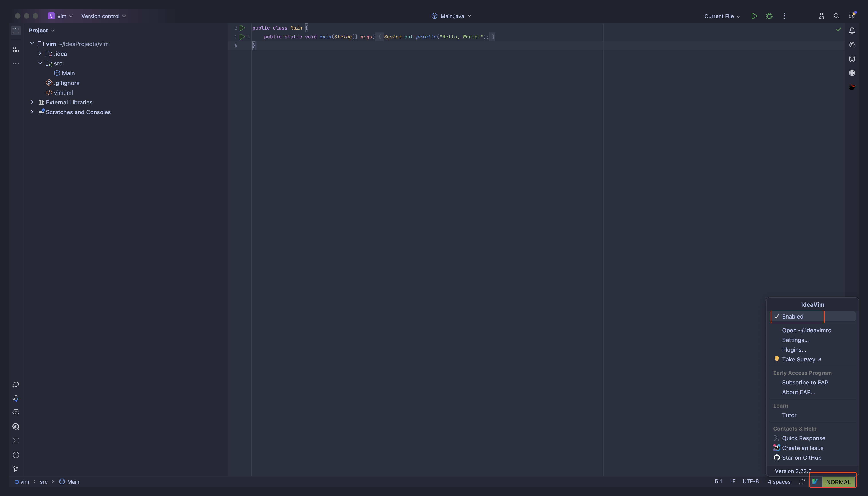Run the Current File configuration
The width and height of the screenshot is (868, 496).
point(754,16)
